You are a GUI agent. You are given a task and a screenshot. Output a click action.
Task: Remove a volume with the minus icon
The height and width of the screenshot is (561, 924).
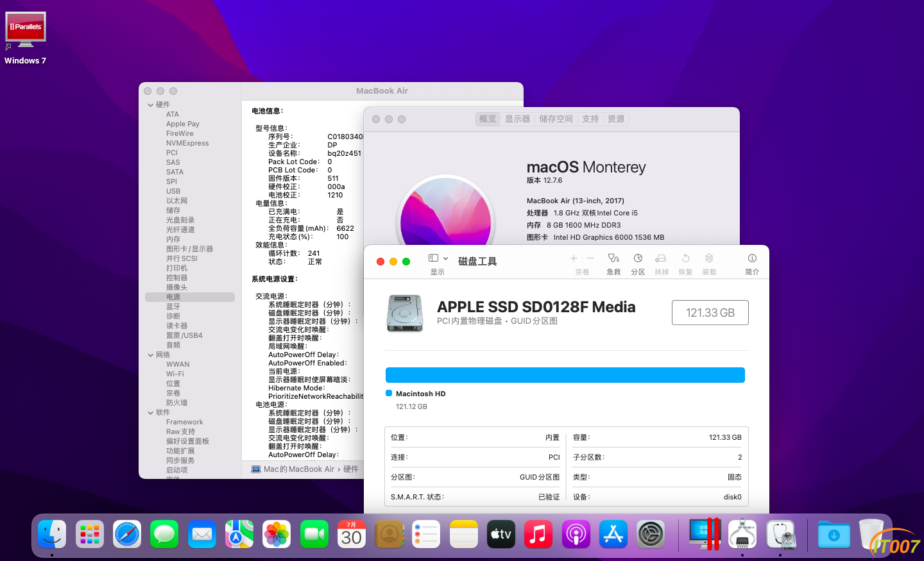pos(590,258)
